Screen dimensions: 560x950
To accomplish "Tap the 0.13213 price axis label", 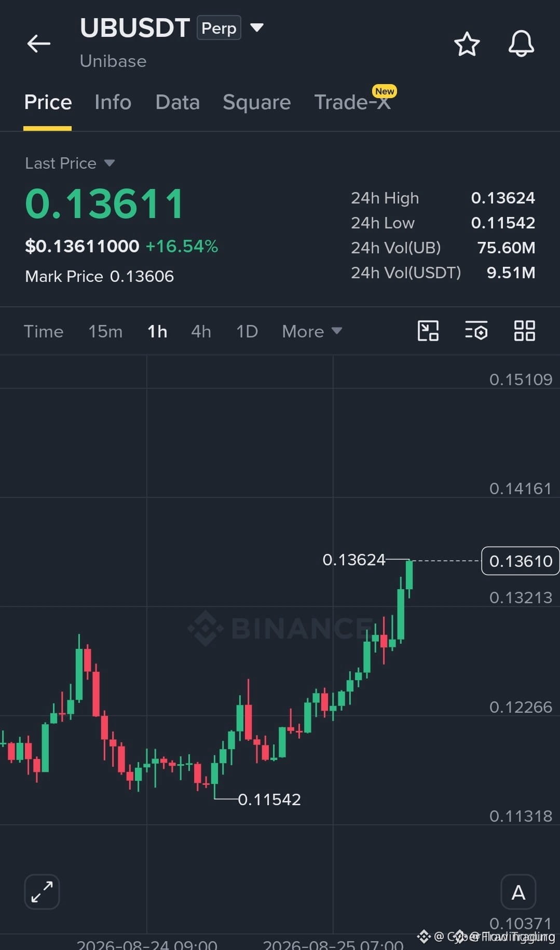I will (521, 598).
